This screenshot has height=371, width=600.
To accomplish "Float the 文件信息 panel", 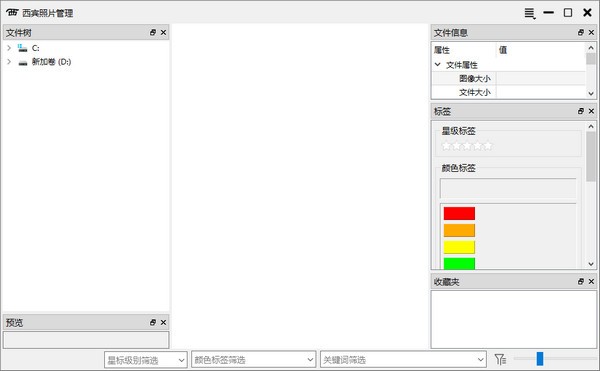I will tap(581, 33).
